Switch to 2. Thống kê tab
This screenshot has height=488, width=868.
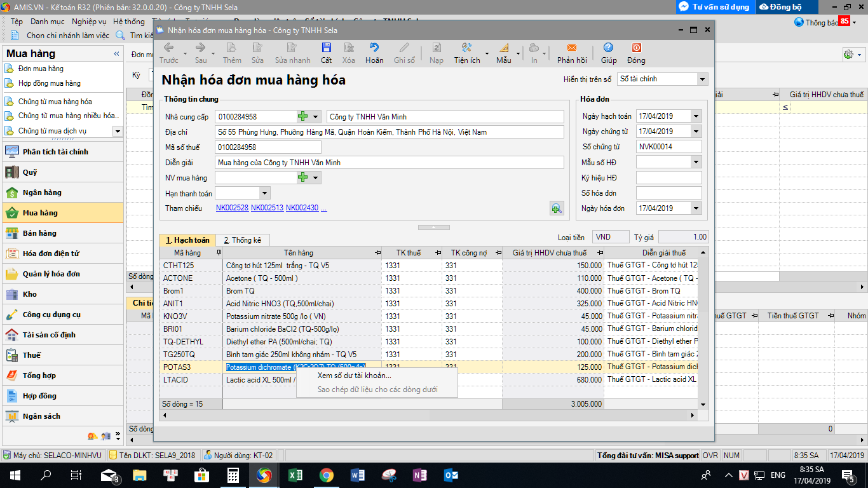point(243,240)
